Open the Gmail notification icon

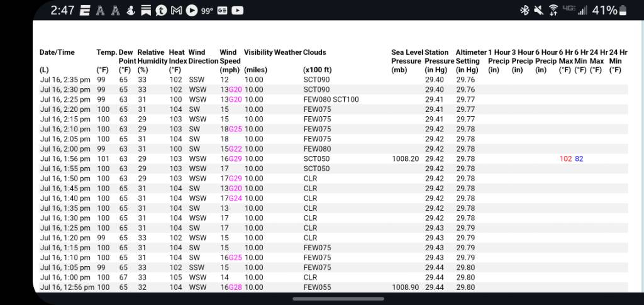pos(176,10)
